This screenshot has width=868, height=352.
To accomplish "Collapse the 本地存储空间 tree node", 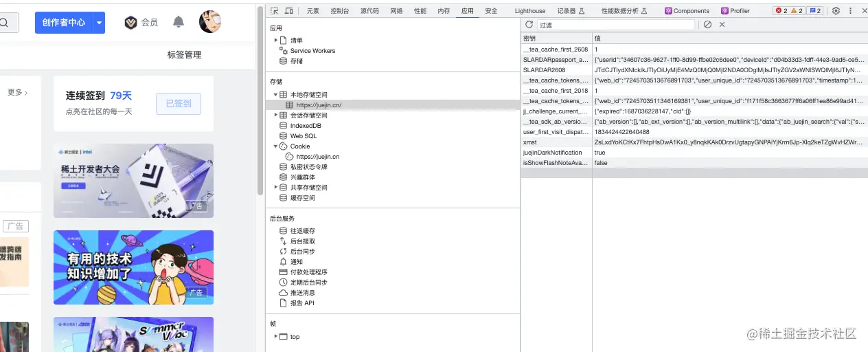I will pyautogui.click(x=276, y=94).
